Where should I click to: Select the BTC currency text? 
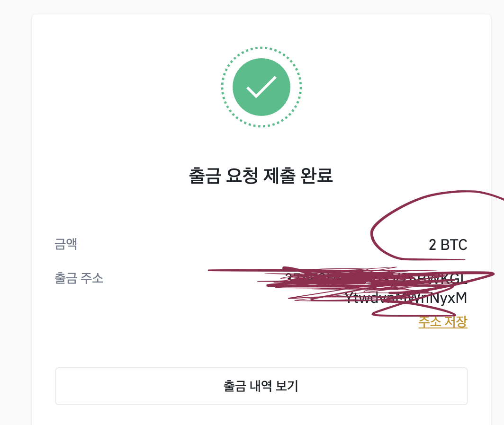(456, 245)
